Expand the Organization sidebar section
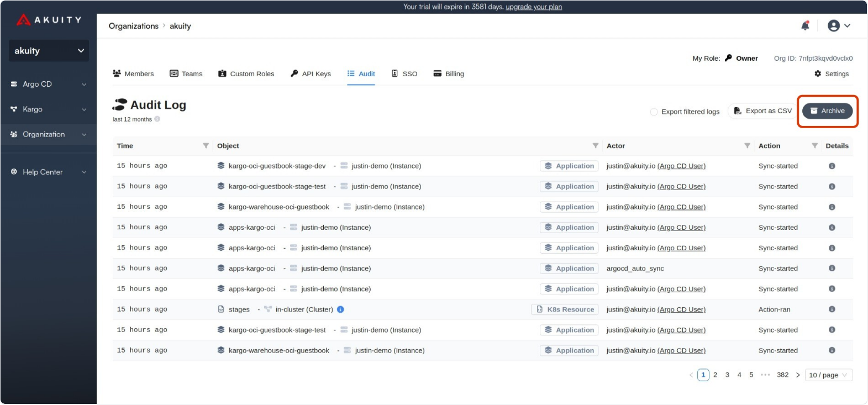 point(49,134)
